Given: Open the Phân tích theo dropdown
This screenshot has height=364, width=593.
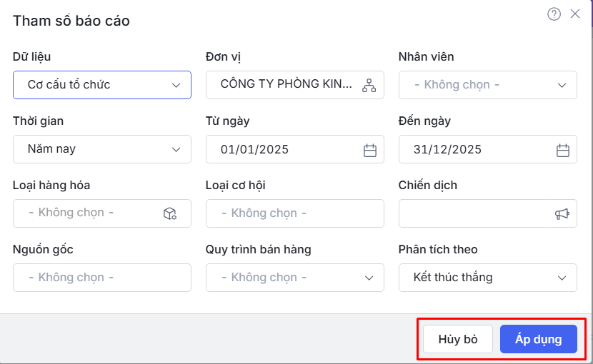Looking at the screenshot, I should [562, 278].
